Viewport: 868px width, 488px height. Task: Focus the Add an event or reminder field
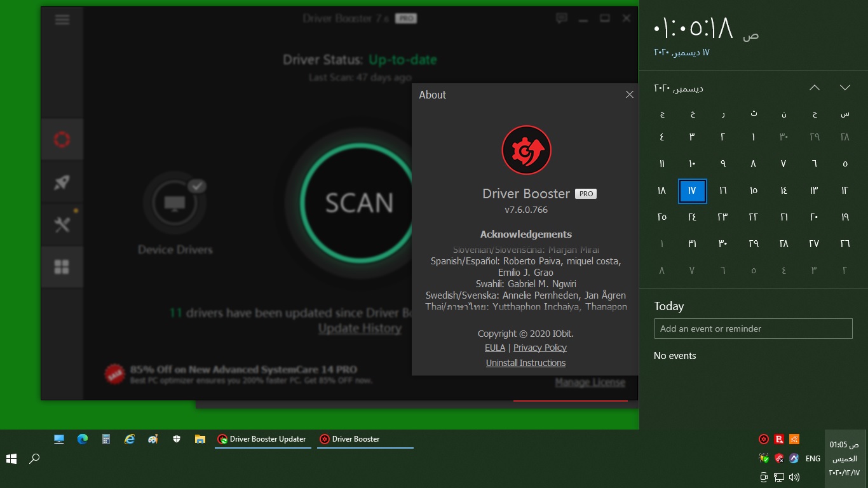coord(754,329)
